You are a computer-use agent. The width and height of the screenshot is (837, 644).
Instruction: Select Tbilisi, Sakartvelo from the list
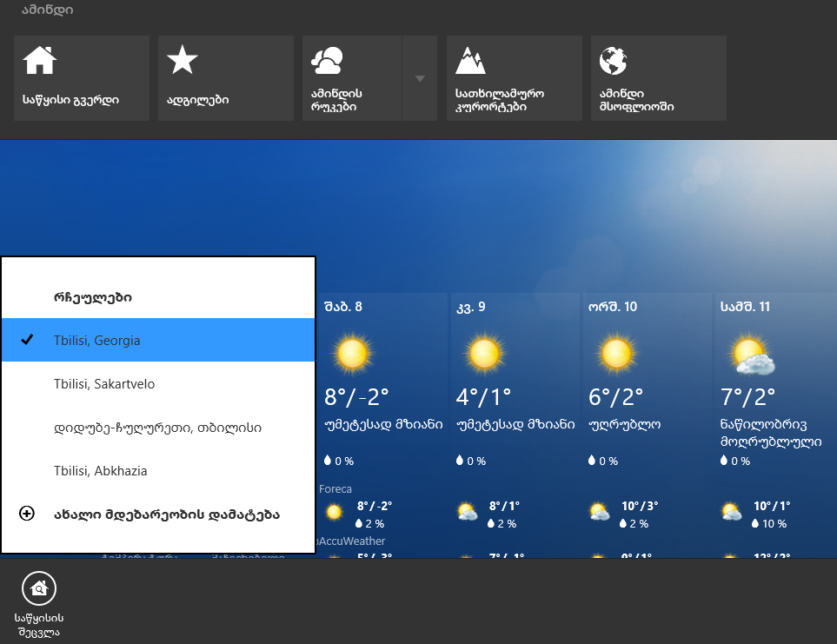pos(158,383)
